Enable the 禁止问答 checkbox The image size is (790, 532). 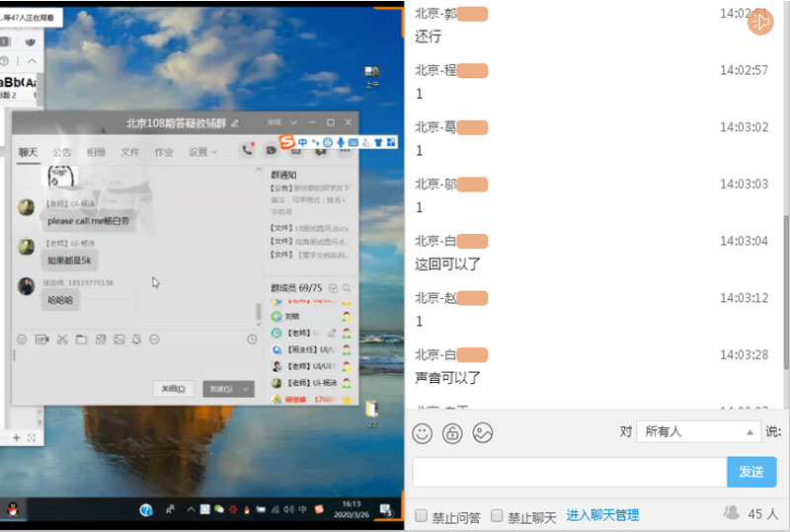[422, 515]
